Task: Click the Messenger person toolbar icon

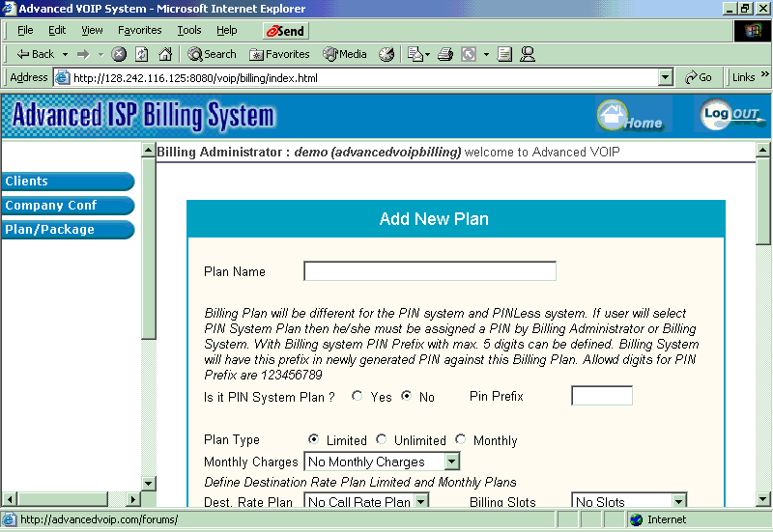Action: pyautogui.click(x=528, y=54)
